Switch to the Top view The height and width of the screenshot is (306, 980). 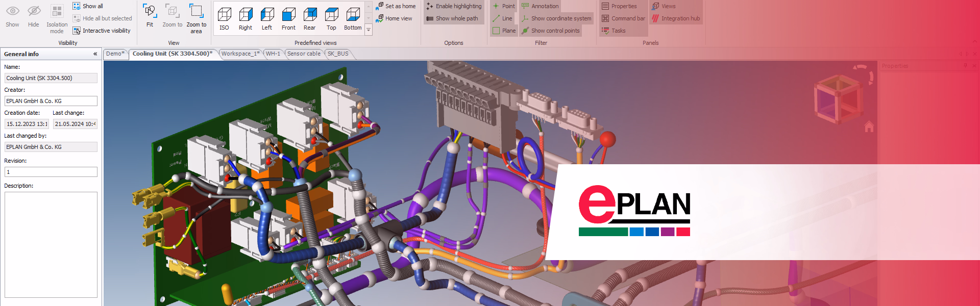[x=331, y=18]
